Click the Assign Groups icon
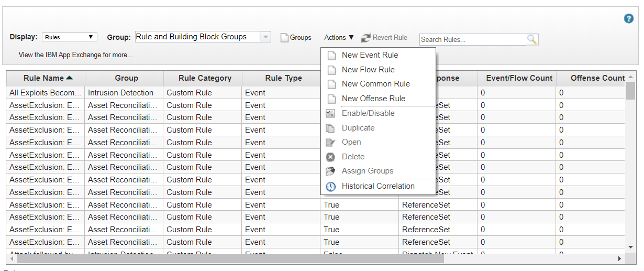The height and width of the screenshot is (271, 644). [x=330, y=171]
